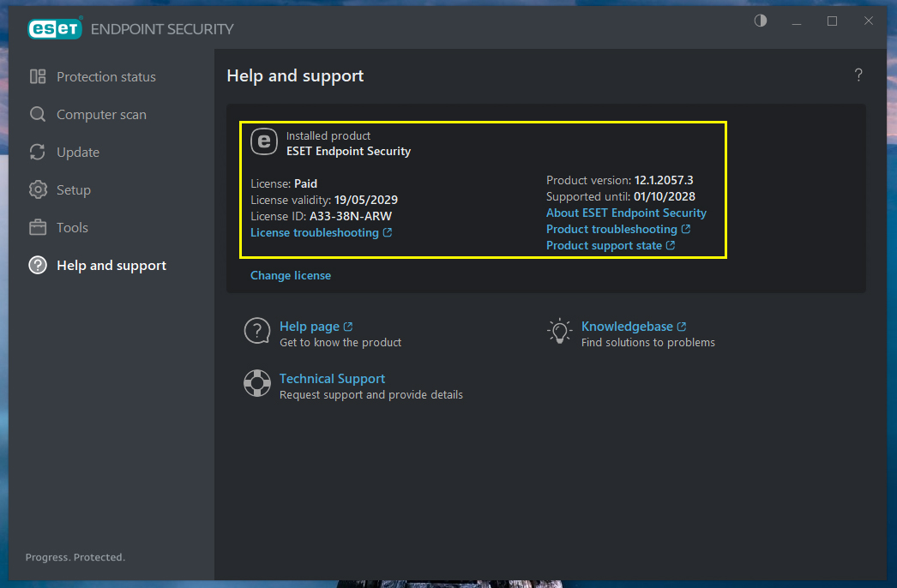Click license validity date 19/05/2029
Image resolution: width=897 pixels, height=588 pixels.
(x=366, y=201)
